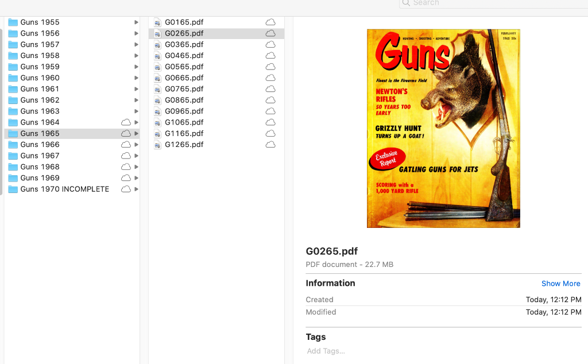588x364 pixels.
Task: Click the G0265.pdf title in preview pane
Action: pyautogui.click(x=331, y=251)
